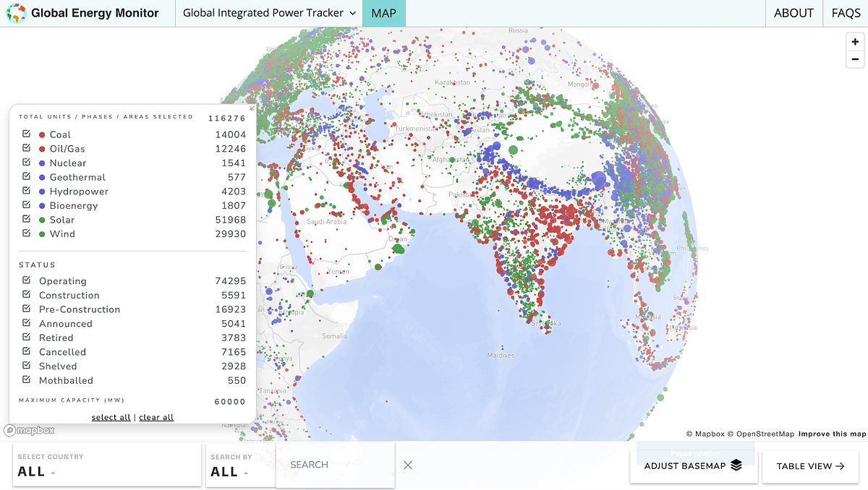
Task: Open the basemap layers icon beside Adjust Basemap
Action: pos(736,466)
